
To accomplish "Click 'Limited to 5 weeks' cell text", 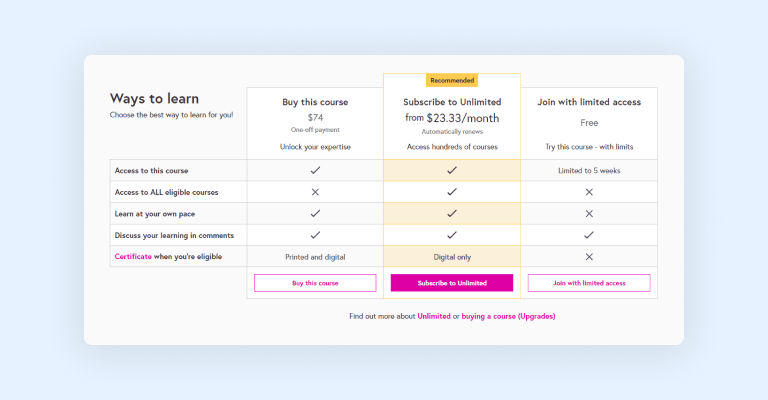I will point(589,170).
